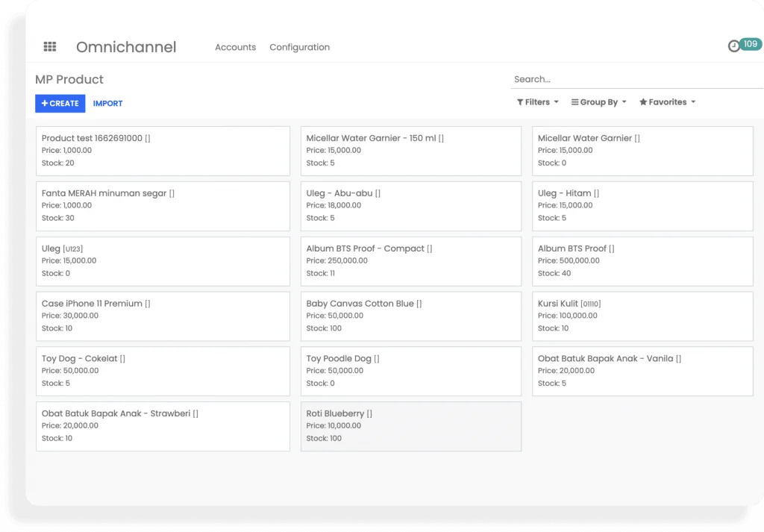Viewport: 764px width, 532px height.
Task: Open the Baby Canvas Cotton Blue card
Action: click(x=411, y=316)
